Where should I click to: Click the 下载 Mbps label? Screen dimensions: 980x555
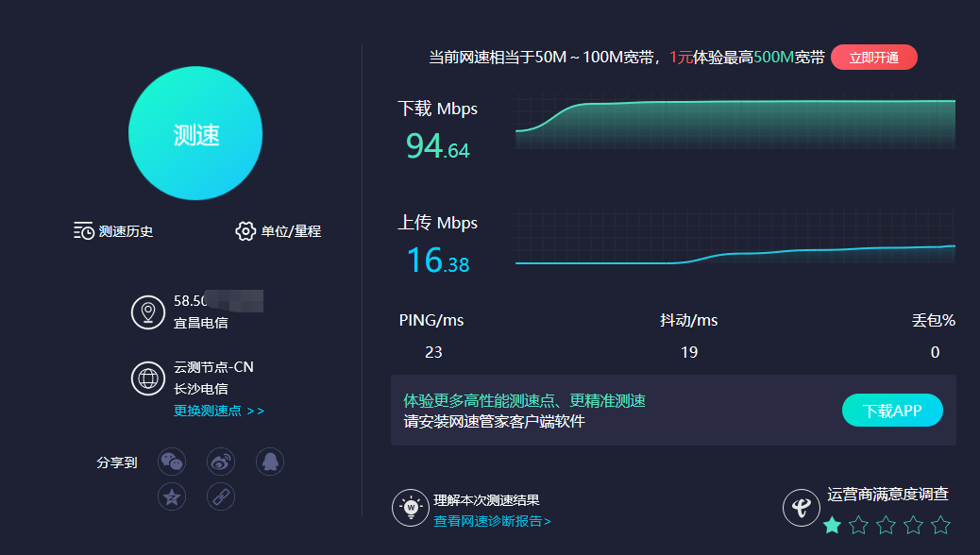pyautogui.click(x=437, y=109)
